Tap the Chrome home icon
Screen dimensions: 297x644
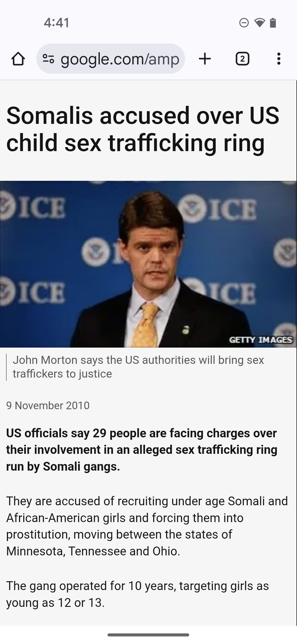tap(18, 59)
